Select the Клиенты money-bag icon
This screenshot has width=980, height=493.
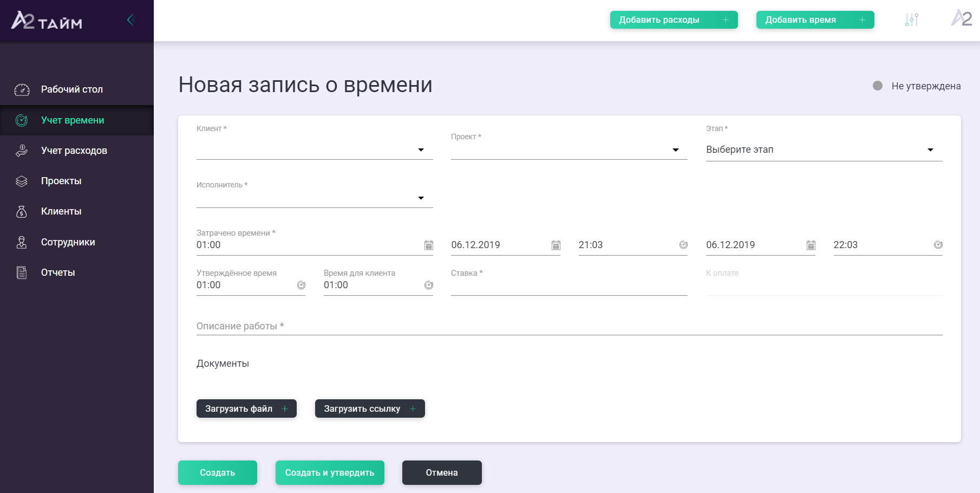tap(22, 211)
